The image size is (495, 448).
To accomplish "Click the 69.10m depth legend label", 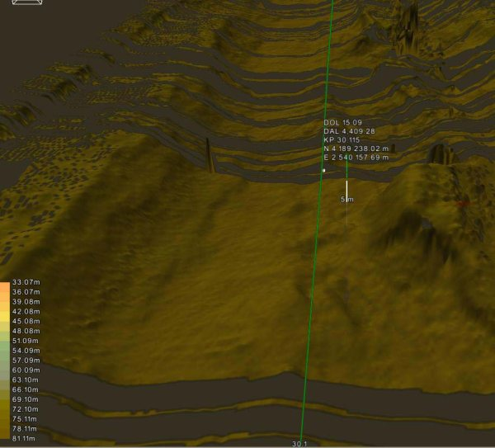I will click(26, 399).
